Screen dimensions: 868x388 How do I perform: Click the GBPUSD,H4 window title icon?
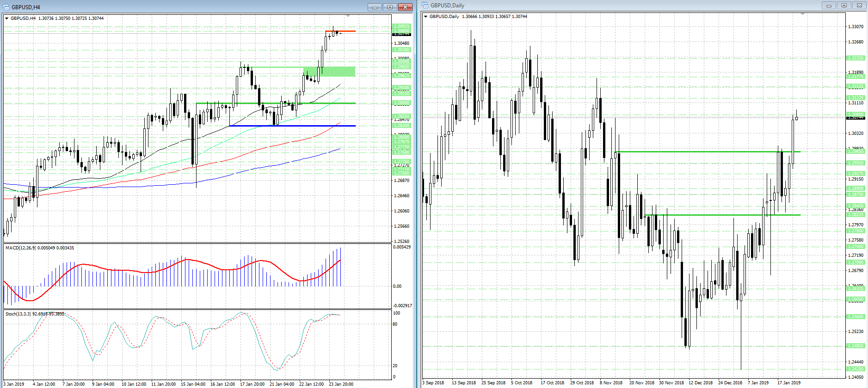click(x=6, y=7)
